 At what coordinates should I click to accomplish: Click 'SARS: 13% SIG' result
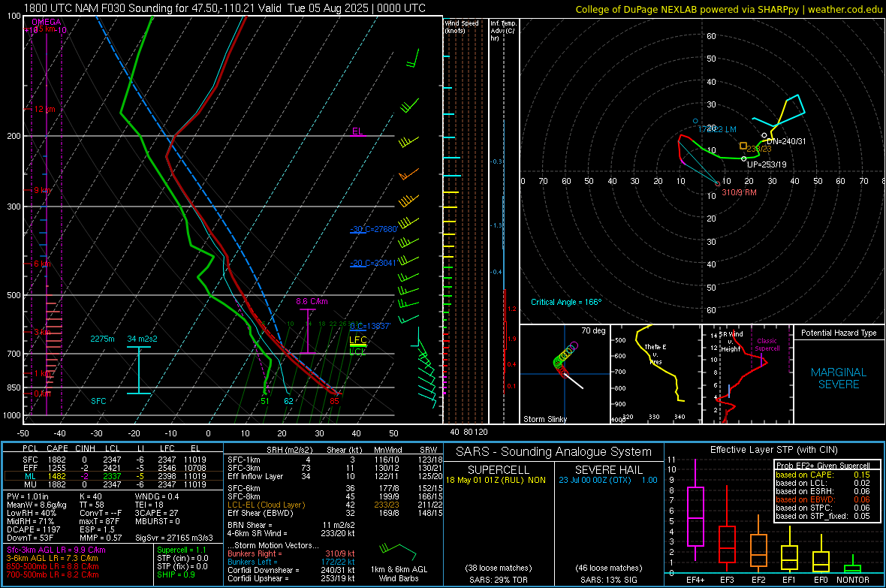pyautogui.click(x=608, y=580)
